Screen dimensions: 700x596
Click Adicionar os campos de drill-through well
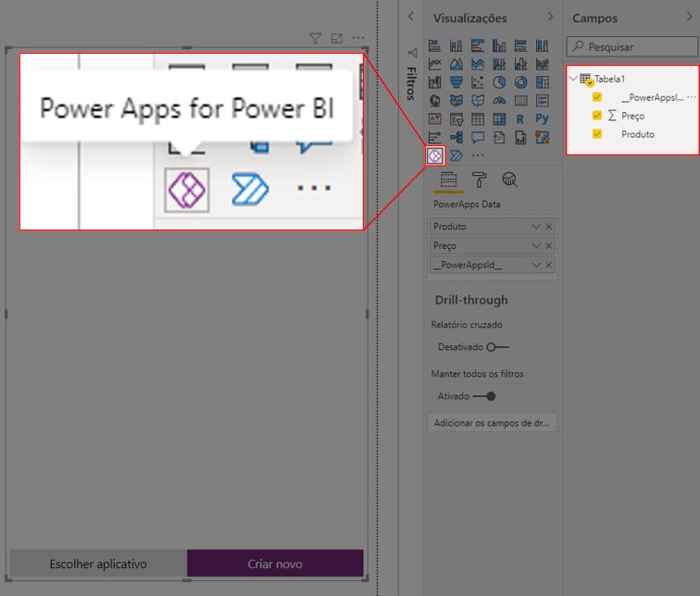point(492,423)
